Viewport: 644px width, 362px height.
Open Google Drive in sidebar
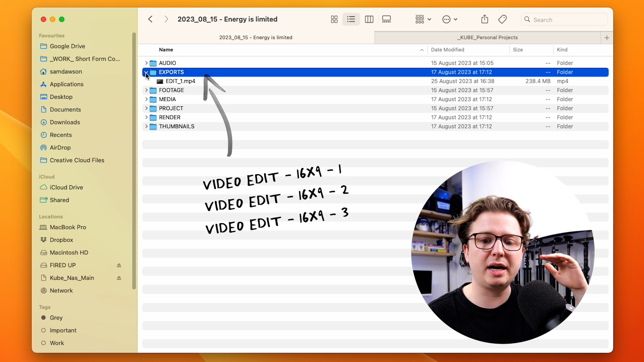67,46
